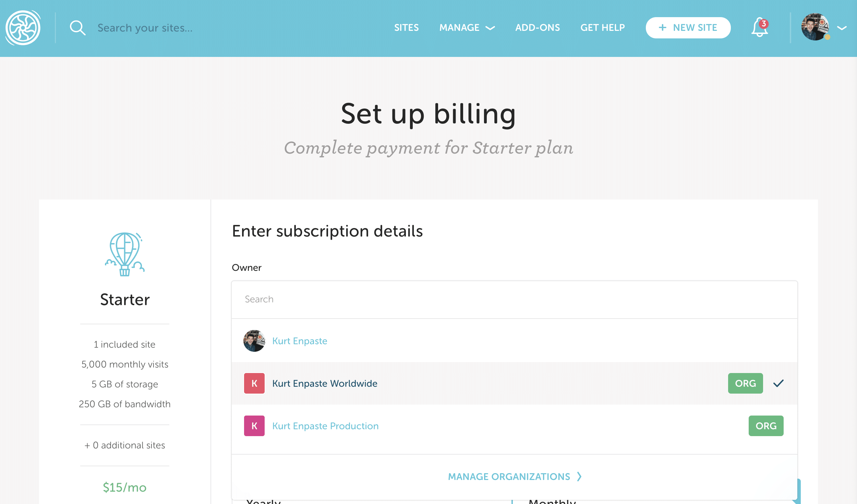857x504 pixels.
Task: Click pink K icon for Kurt Enpaste Production
Action: click(254, 426)
